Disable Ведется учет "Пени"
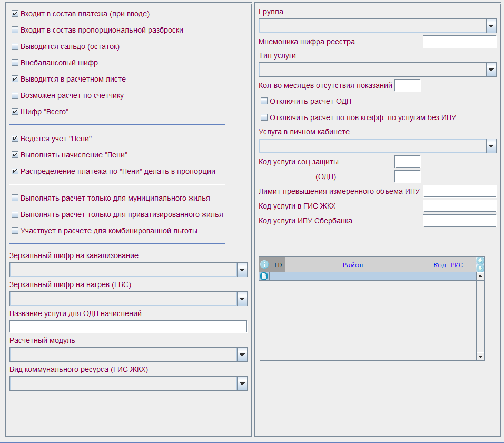The image size is (504, 443). click(15, 139)
